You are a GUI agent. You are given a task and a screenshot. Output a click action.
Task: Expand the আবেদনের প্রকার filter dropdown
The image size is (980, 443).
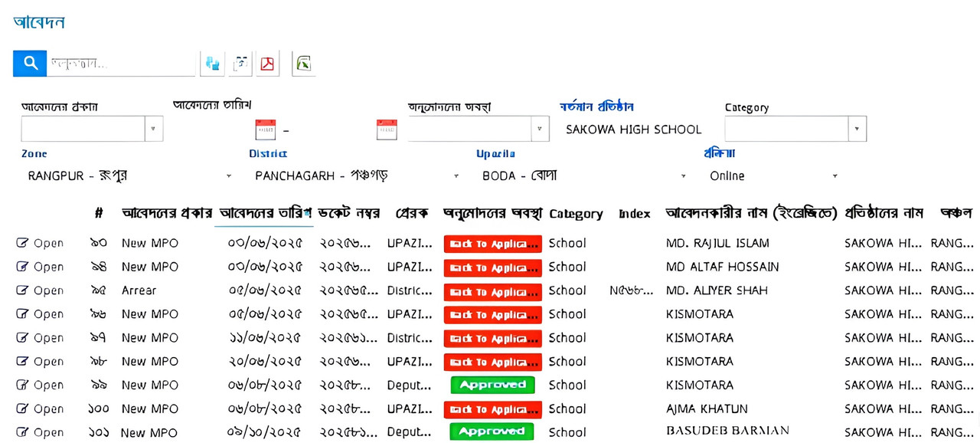pos(154,129)
